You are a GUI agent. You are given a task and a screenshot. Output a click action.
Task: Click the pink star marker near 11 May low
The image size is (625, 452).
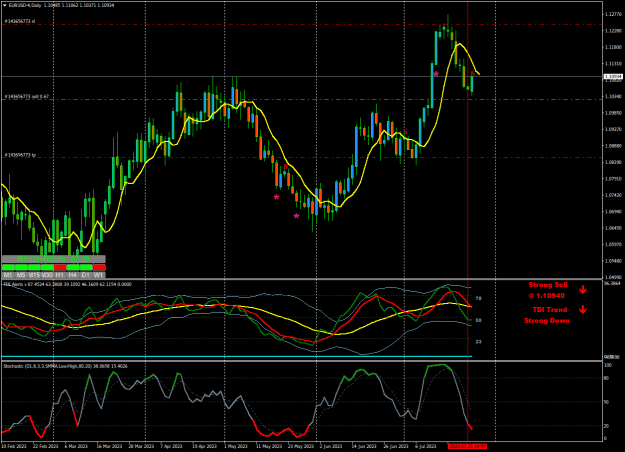point(277,197)
